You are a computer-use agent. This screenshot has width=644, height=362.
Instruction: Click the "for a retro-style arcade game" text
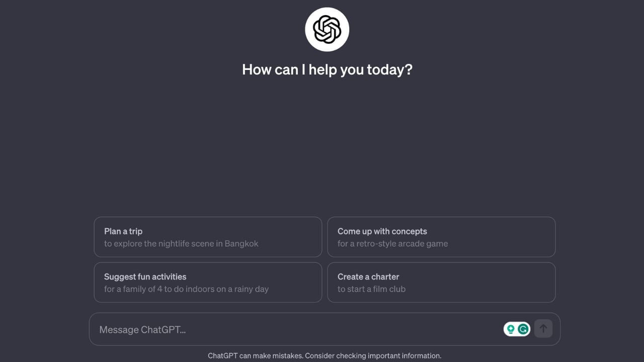pos(392,244)
